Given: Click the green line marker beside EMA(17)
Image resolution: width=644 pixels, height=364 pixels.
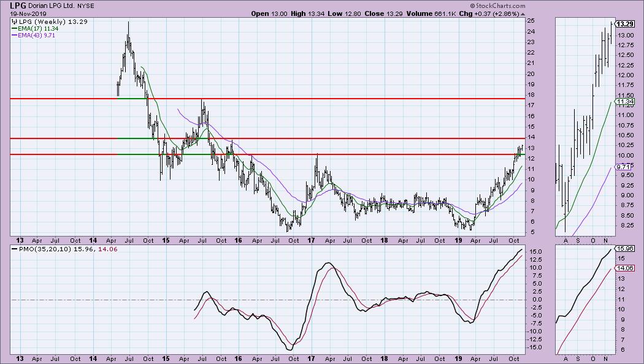Looking at the screenshot, I should click(14, 29).
